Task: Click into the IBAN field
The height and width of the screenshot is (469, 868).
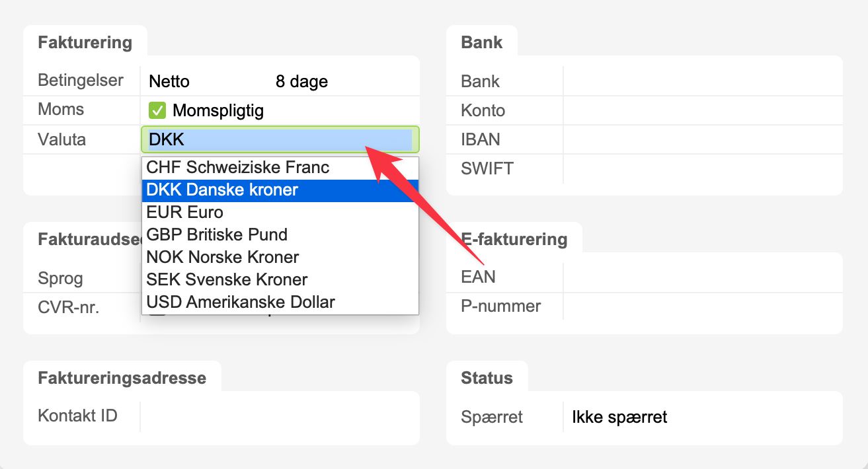Action: (x=701, y=139)
